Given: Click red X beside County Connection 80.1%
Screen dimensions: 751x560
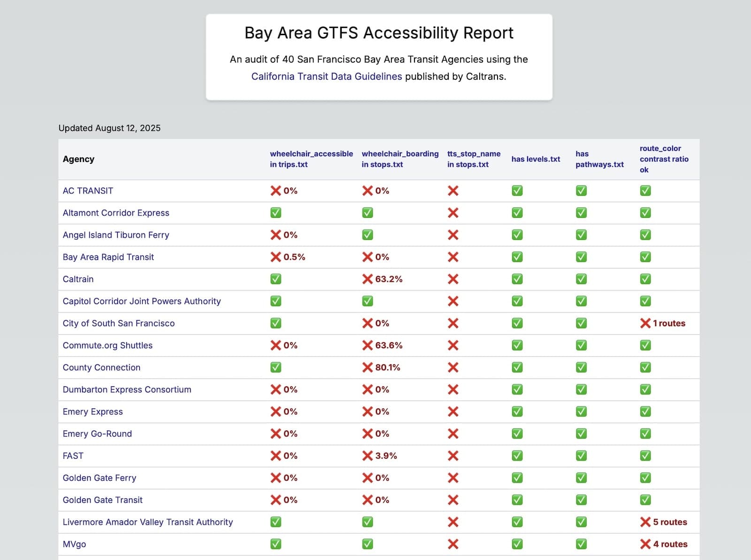Looking at the screenshot, I should pos(368,367).
